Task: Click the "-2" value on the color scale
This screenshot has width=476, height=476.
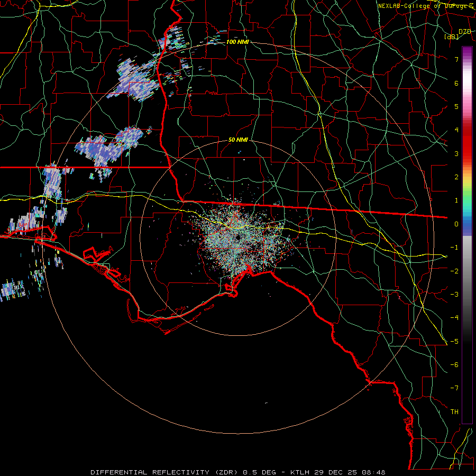Action: 454,271
